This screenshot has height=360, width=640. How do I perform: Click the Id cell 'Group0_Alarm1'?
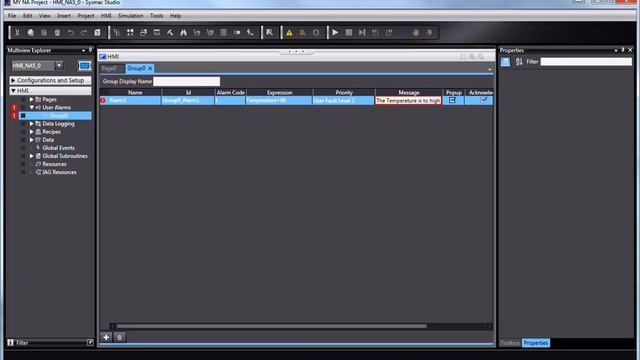(x=188, y=100)
